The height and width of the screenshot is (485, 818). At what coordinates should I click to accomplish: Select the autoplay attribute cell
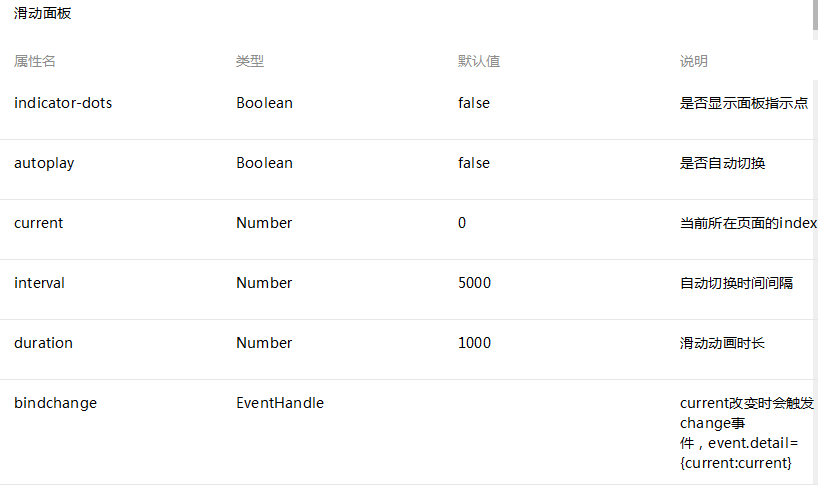point(44,163)
